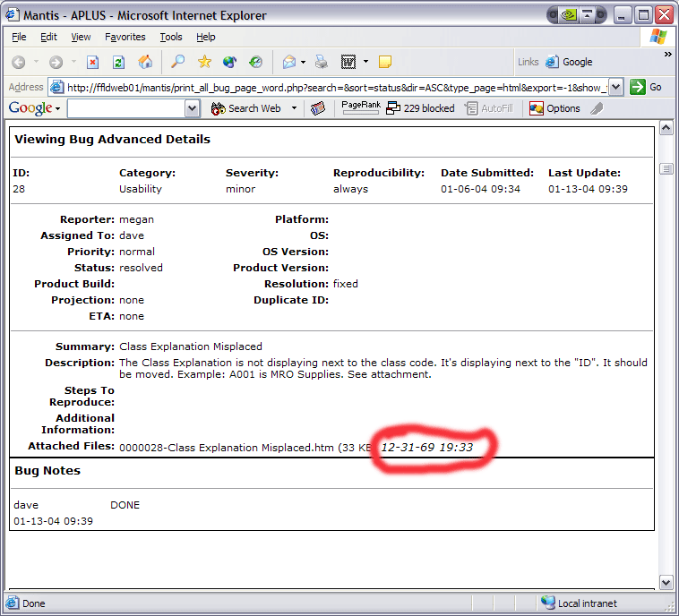Refresh the page with the toolbar icon
Viewport: 679px width, 616px height.
coord(118,62)
